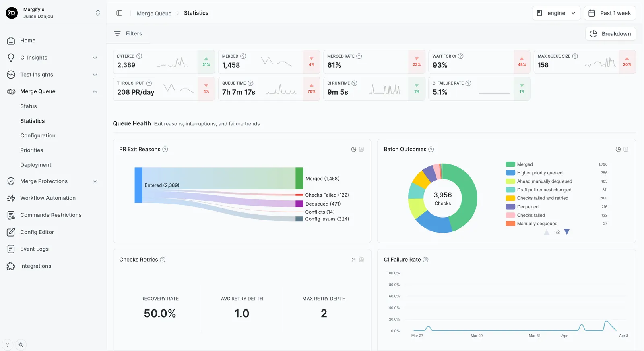Collapse the sidebar using the panel icon
644x351 pixels.
(119, 13)
